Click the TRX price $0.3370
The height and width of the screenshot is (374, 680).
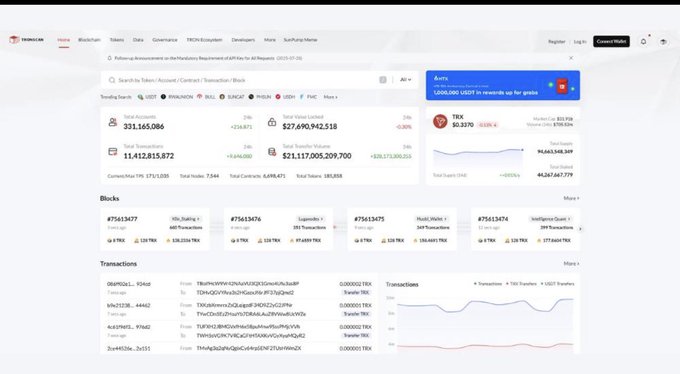pos(463,125)
